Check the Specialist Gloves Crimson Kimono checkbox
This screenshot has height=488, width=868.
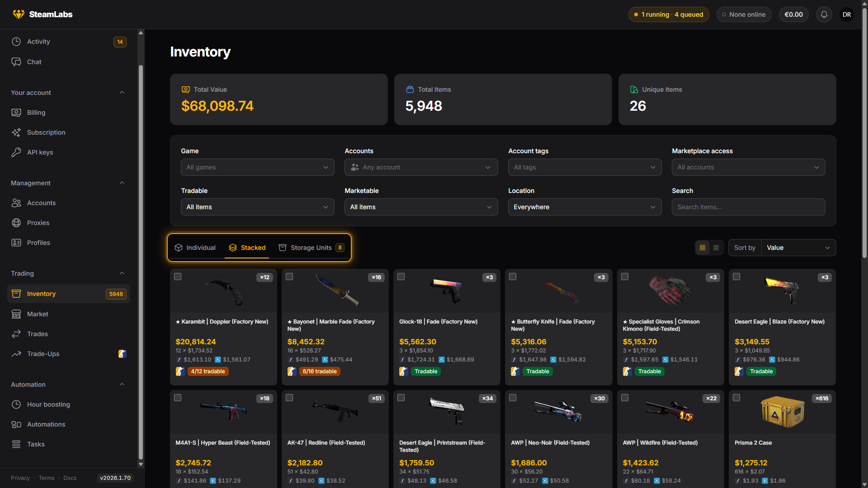[625, 277]
